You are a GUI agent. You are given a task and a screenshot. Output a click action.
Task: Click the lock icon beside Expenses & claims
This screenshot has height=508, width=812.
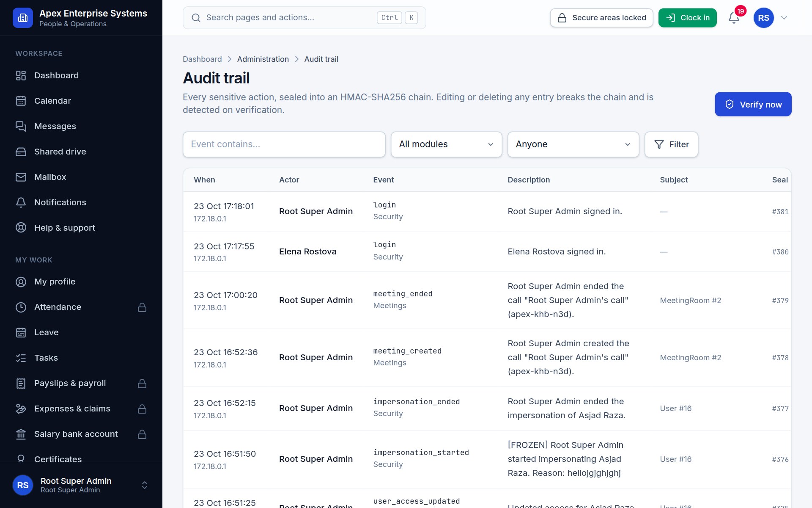pos(142,409)
